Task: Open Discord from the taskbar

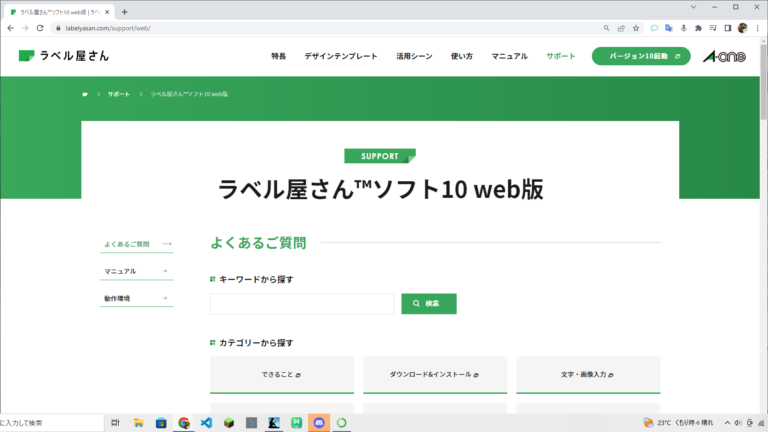Action: click(x=319, y=423)
